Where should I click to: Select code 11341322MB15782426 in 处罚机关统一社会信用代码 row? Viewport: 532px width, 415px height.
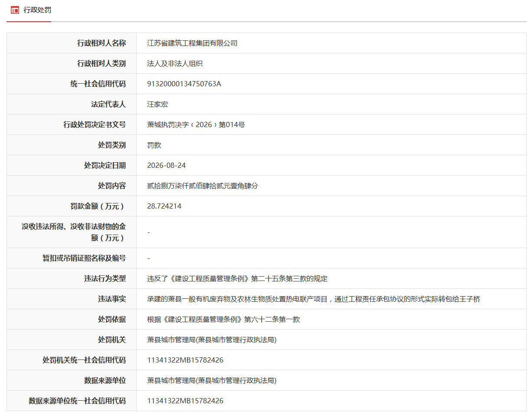(185, 360)
